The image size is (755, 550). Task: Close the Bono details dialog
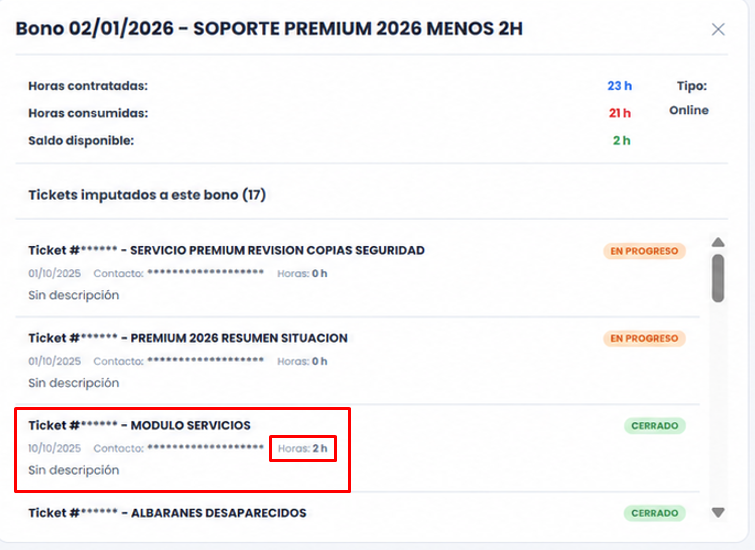click(x=718, y=29)
